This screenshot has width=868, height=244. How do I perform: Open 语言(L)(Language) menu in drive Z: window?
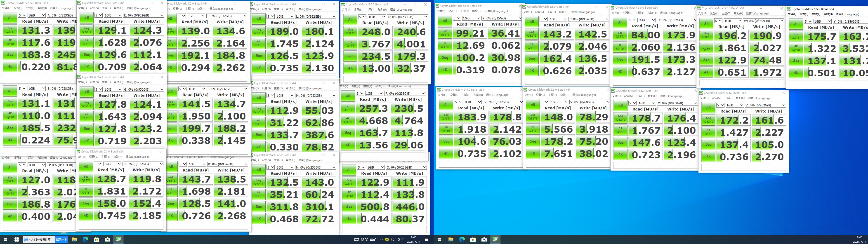(759, 98)
